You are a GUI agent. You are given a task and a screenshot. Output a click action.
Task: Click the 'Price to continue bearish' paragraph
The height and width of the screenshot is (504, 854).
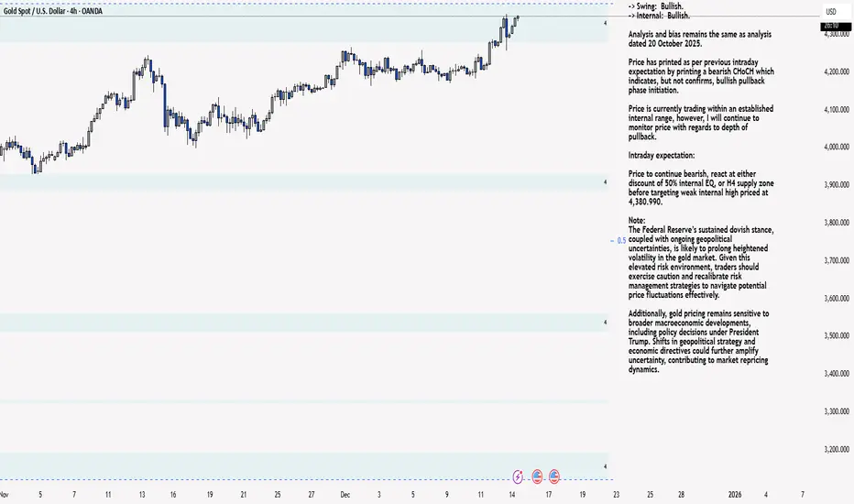[701, 188]
